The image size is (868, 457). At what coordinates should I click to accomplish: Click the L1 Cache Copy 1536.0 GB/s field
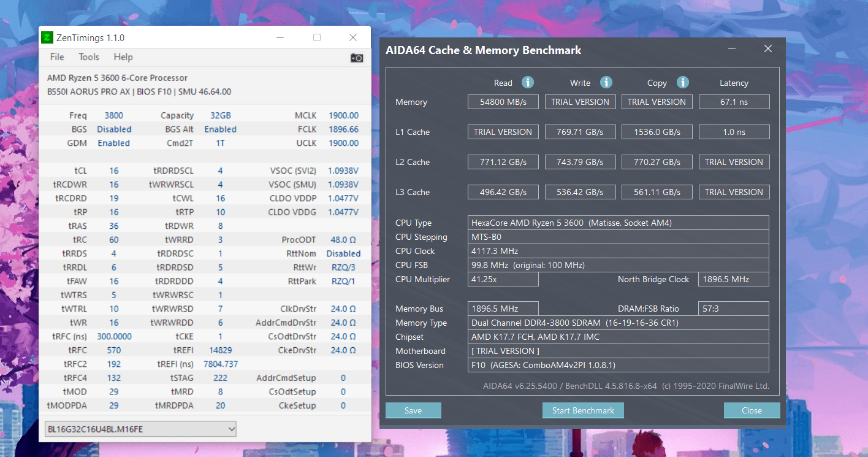click(x=657, y=132)
